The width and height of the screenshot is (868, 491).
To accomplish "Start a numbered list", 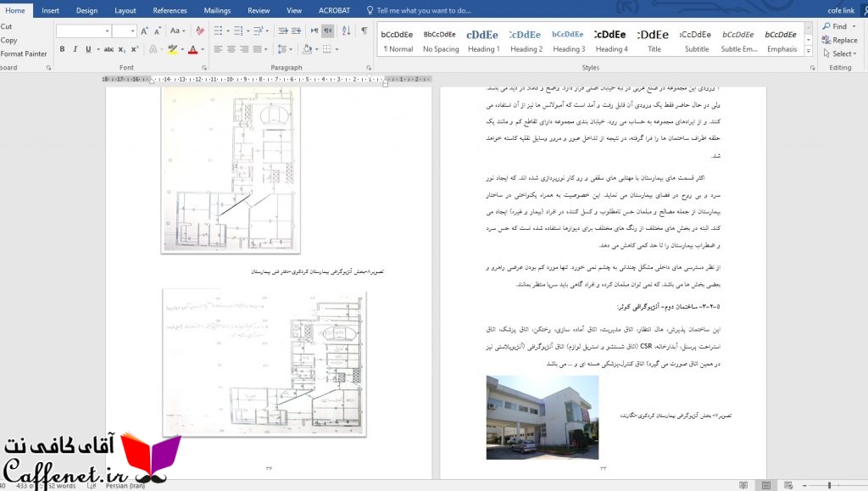I will coord(238,31).
